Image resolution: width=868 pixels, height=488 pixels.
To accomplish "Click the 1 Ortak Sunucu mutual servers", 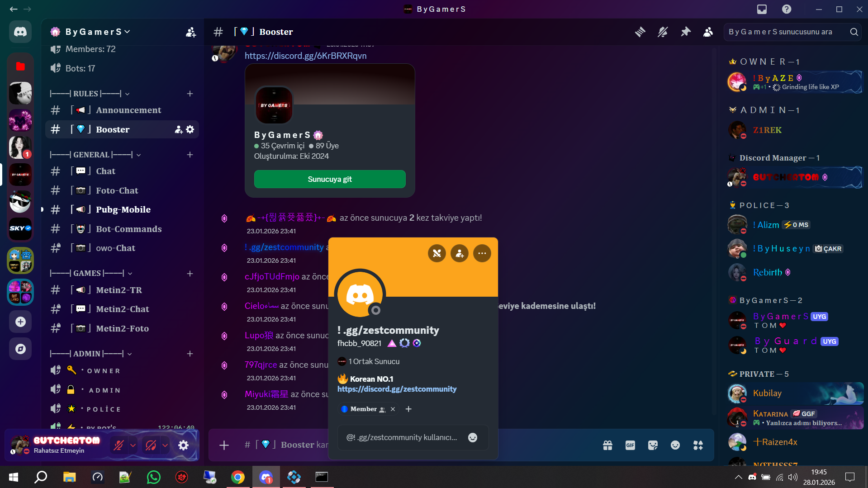I will coord(369,361).
